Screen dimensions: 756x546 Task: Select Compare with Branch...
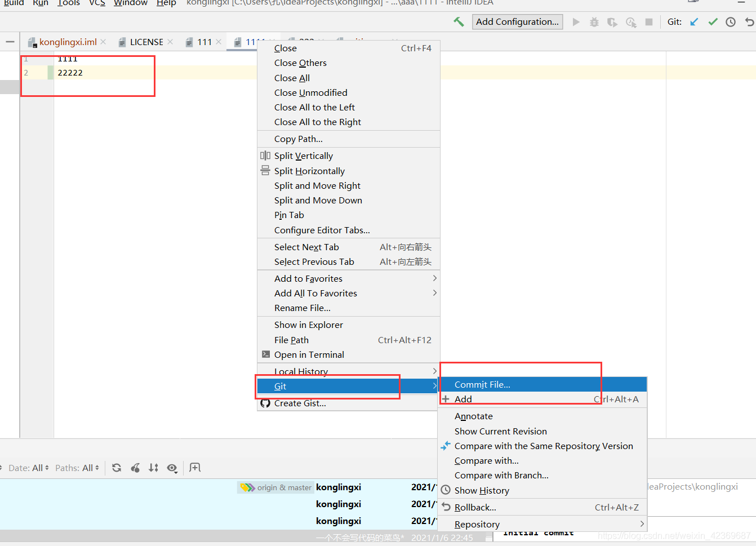(x=542, y=475)
